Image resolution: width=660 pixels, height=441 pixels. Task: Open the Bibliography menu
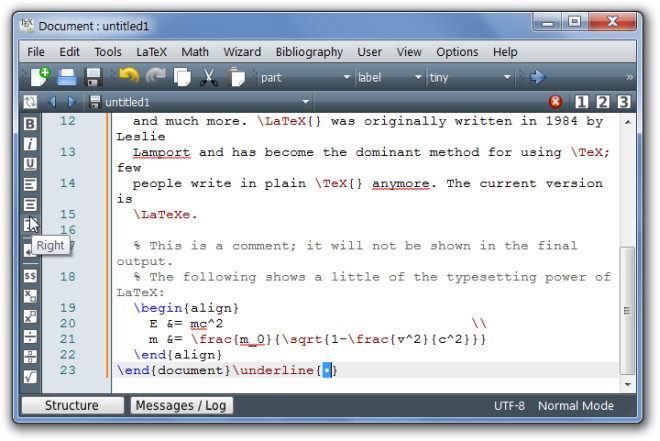tap(309, 52)
